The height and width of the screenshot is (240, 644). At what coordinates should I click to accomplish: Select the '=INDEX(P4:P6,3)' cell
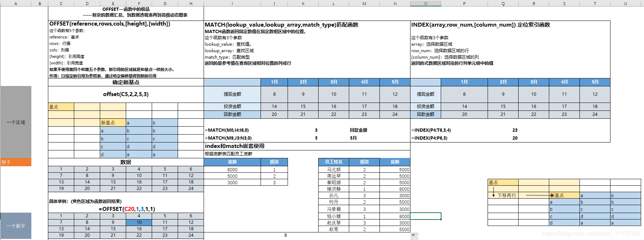429,138
